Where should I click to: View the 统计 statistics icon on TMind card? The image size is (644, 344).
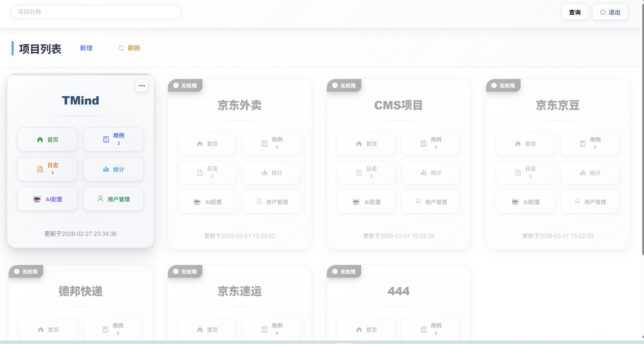tap(113, 169)
